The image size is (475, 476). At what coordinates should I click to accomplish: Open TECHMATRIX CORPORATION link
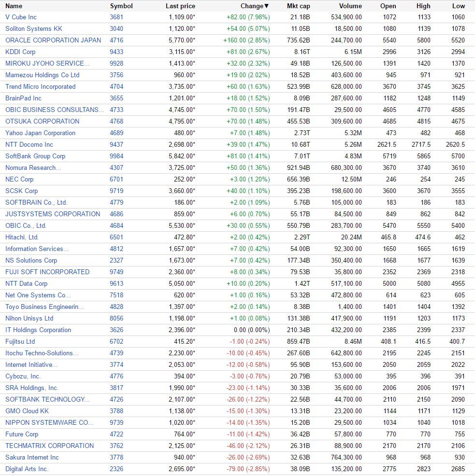click(50, 446)
